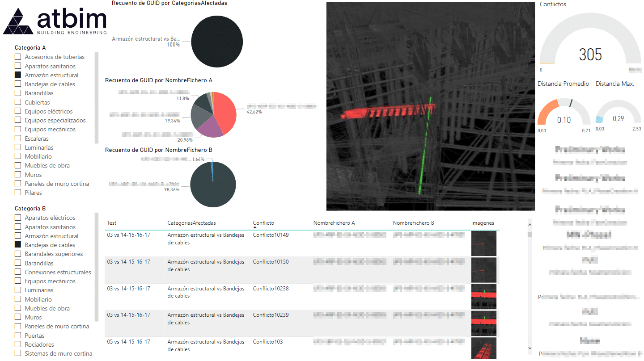Click the scroll down arrow beside the table
This screenshot has width=644, height=361.
[x=530, y=348]
